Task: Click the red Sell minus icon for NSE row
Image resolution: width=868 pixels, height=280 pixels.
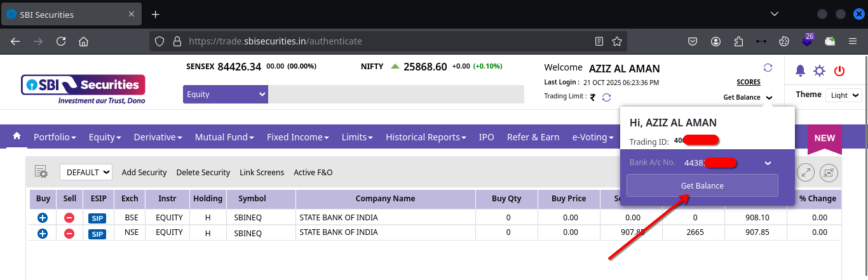Action: pos(69,234)
